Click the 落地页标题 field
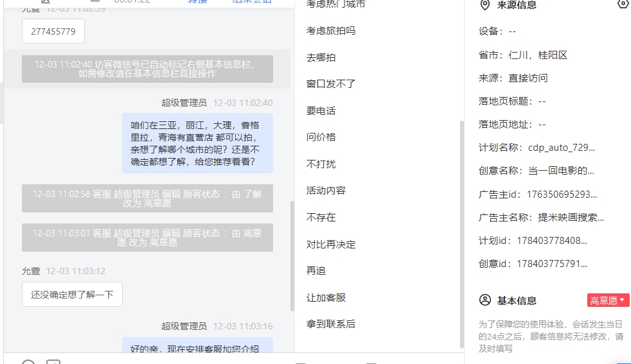Screen dimensions: 631x364 pyautogui.click(x=512, y=101)
